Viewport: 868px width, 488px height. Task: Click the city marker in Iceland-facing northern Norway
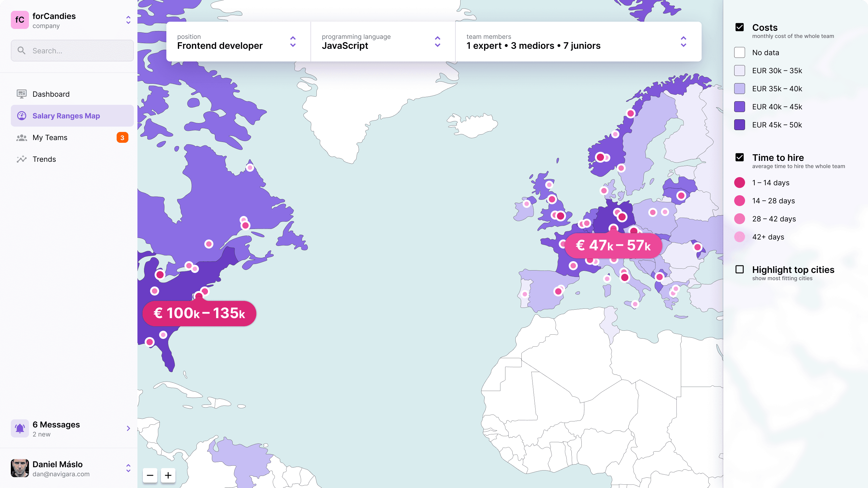coord(631,114)
